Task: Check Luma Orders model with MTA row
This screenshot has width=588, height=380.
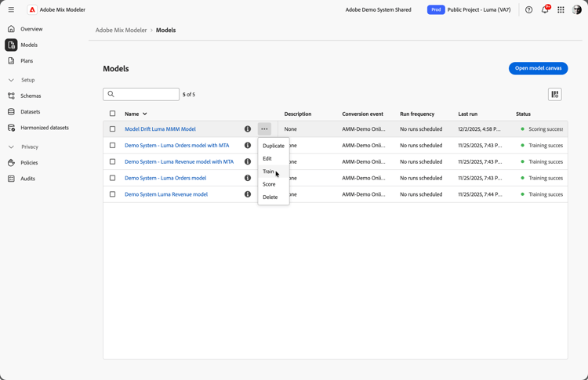Action: (x=112, y=146)
